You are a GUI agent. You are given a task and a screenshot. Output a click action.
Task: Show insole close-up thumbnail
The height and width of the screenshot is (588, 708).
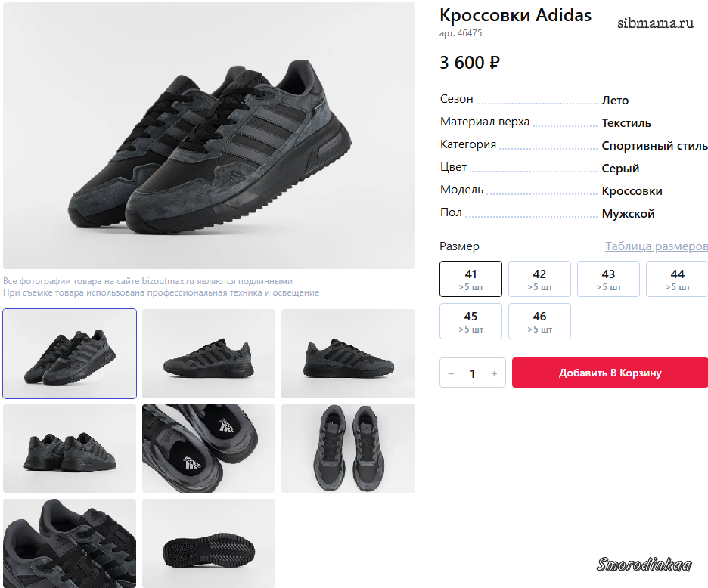[209, 448]
